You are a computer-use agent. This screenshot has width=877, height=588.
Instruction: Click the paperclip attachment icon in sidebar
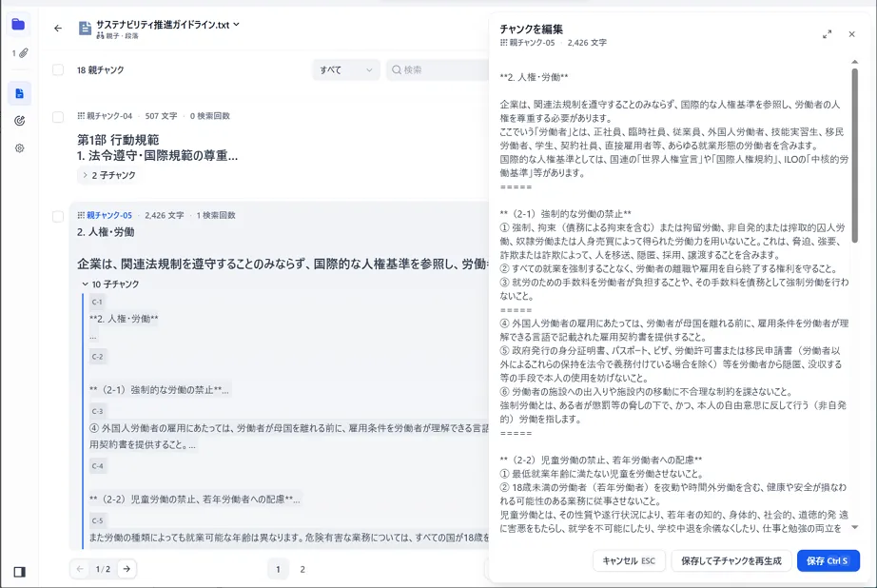click(23, 53)
